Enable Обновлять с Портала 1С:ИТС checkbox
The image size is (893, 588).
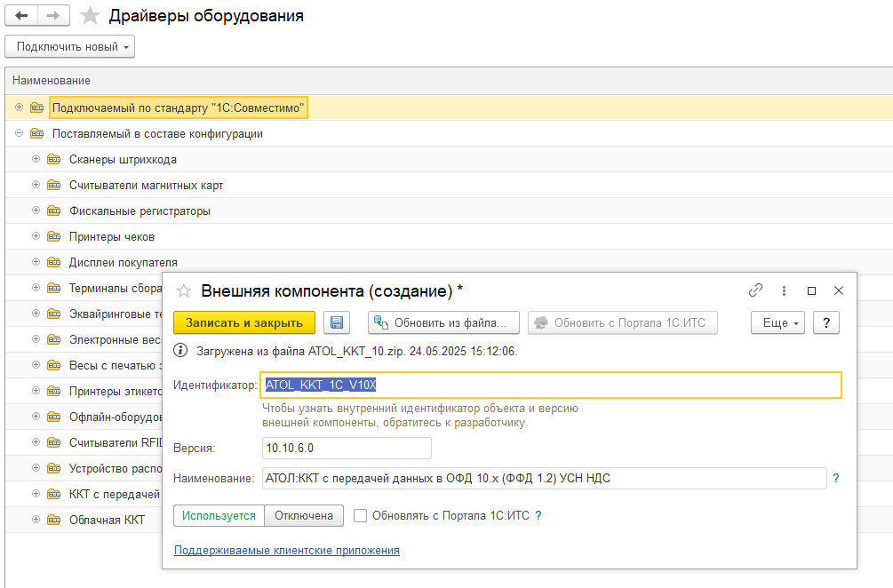coord(361,515)
